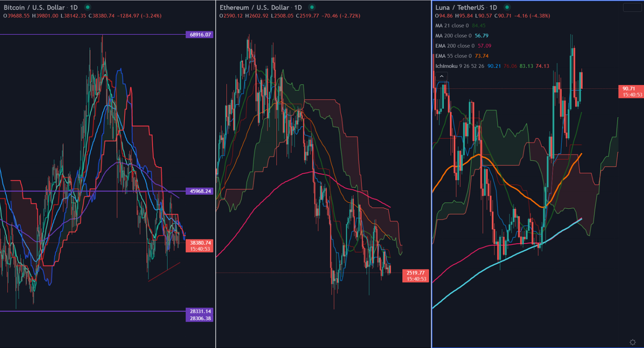
Task: Select the Ichimoku 9 26 52 26 indicator
Action: (460, 66)
